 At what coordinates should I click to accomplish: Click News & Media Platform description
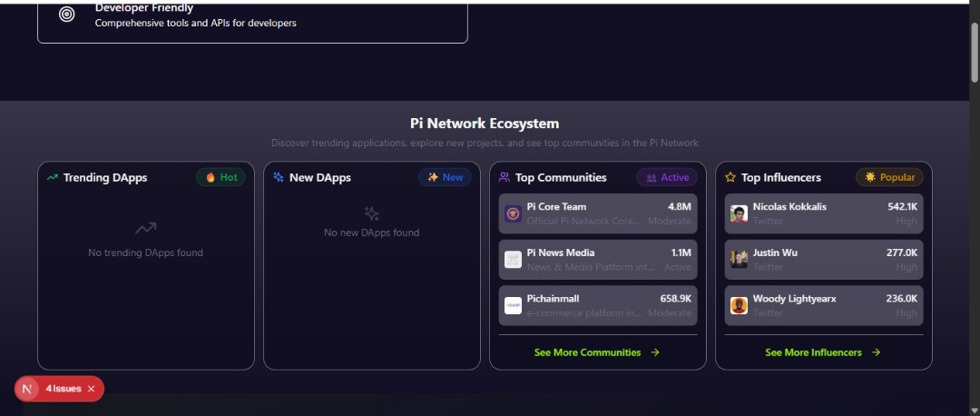click(592, 267)
